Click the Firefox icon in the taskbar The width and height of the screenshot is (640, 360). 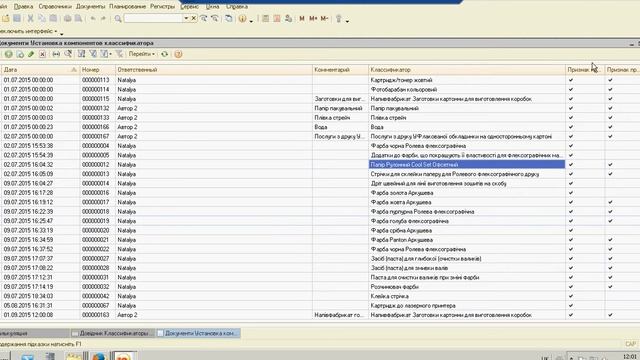point(98,356)
